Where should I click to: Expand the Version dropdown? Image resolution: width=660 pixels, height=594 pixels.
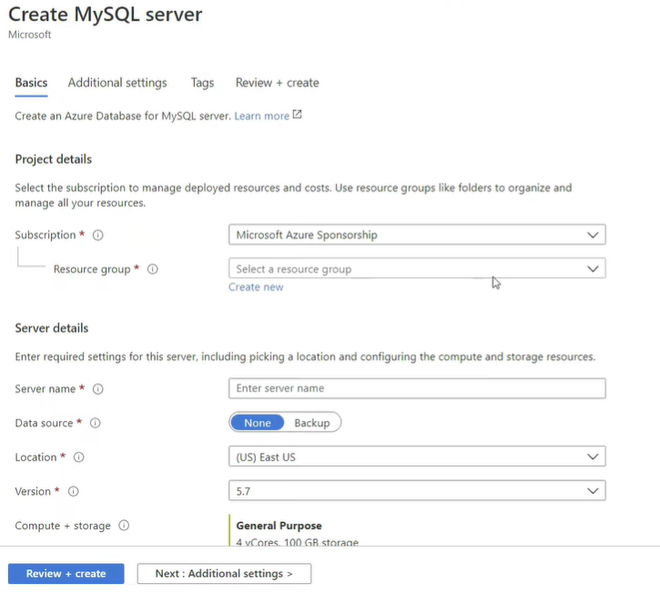(x=417, y=491)
